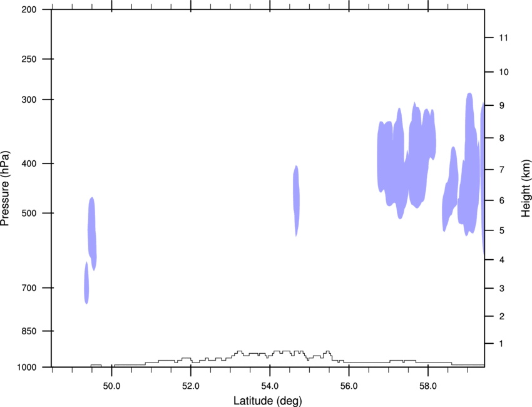Click the 9 km height label
532x407 pixels.
[502, 106]
